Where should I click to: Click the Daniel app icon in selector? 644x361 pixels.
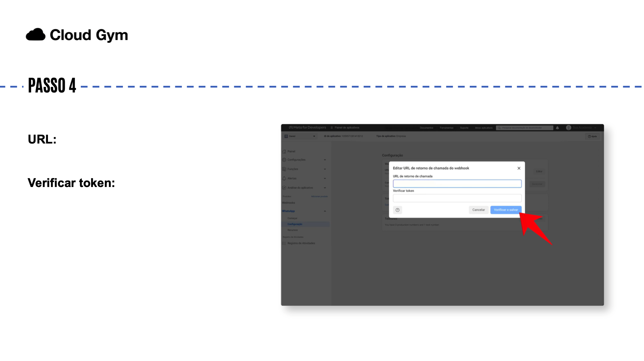(x=286, y=136)
